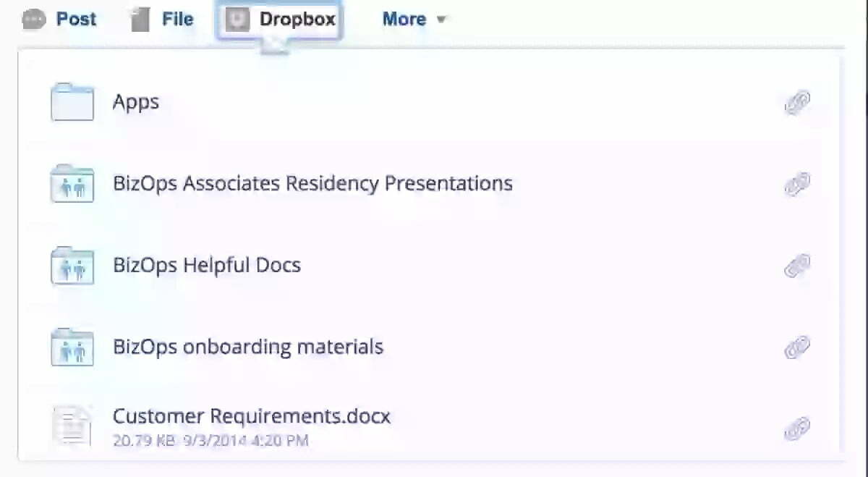The width and height of the screenshot is (868, 477).
Task: Attach link for BizOps Associates Residency Presentations
Action: coord(797,185)
